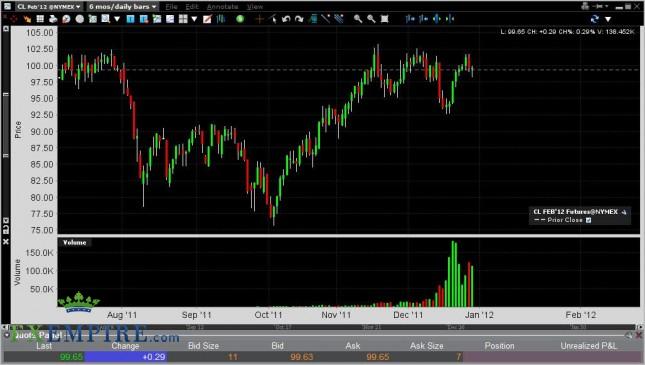The height and width of the screenshot is (365, 645).
Task: Open the link chain dropdown in title bar
Action: pos(601,6)
